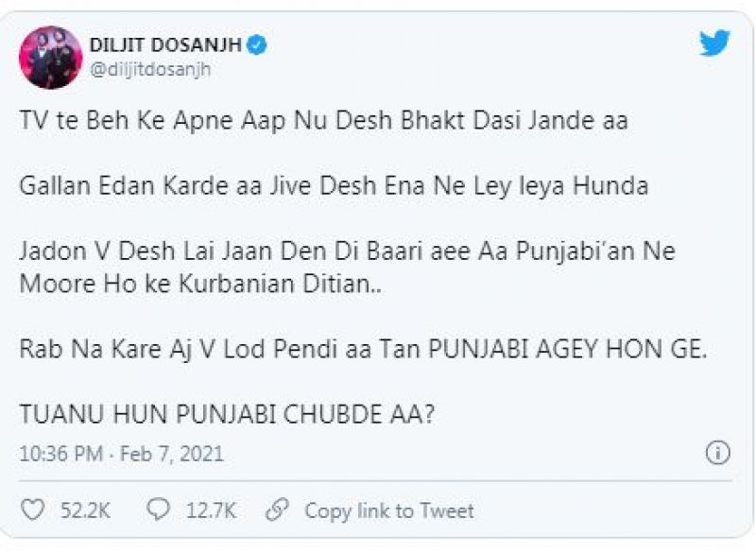This screenshot has height=554, width=756.
Task: Click the line beginning 'Gallan Edan Karde'
Action: (x=334, y=185)
